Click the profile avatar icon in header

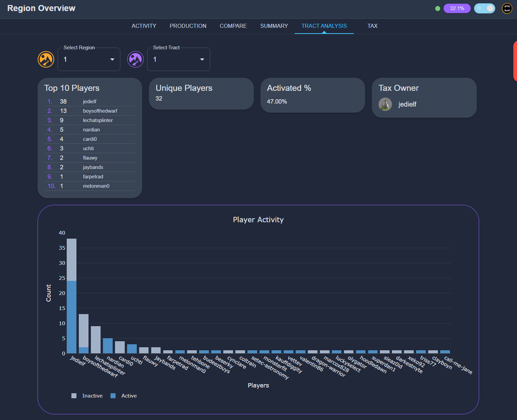coord(507,8)
